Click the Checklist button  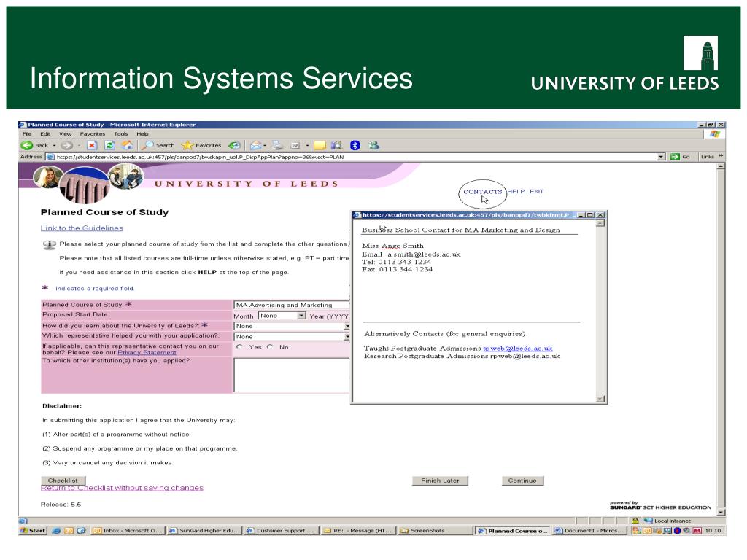[63, 481]
